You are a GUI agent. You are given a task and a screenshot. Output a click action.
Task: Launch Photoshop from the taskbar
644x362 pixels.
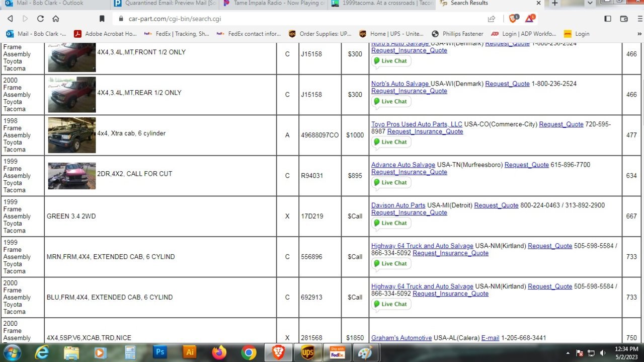click(x=160, y=352)
